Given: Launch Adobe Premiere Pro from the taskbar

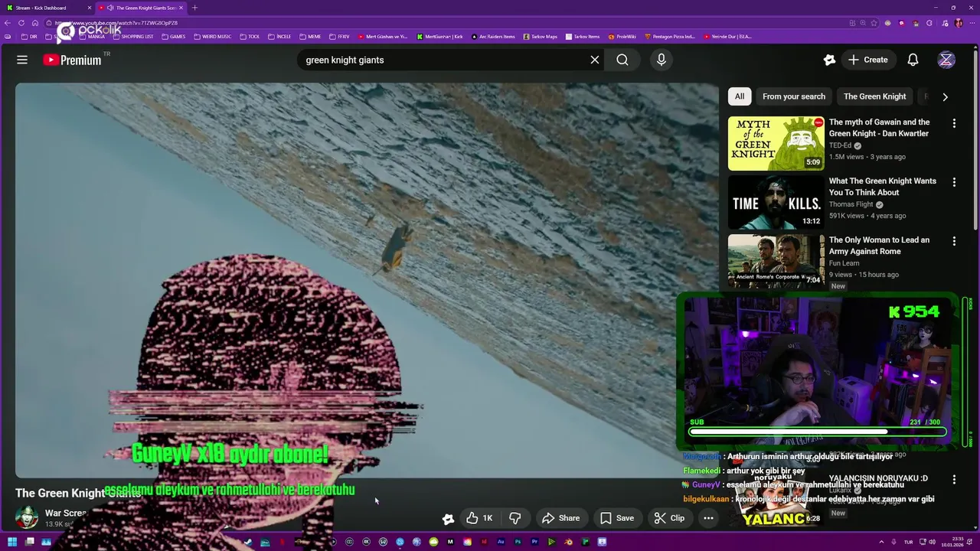Looking at the screenshot, I should pos(534,542).
